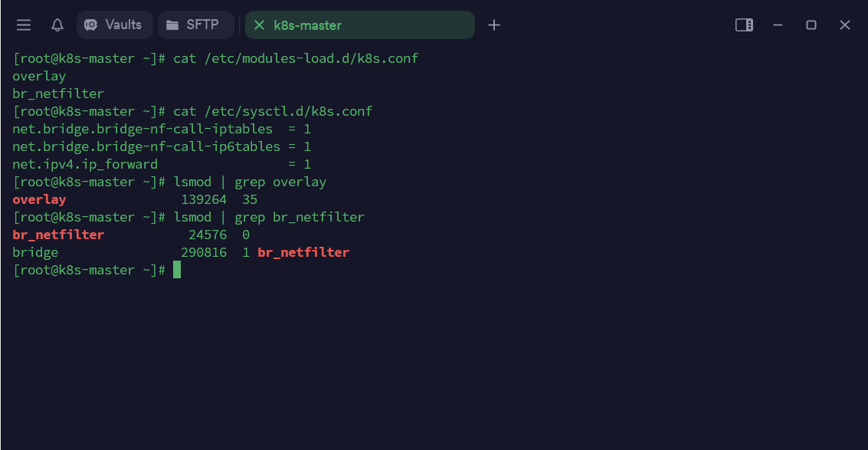Click the red highlighted 'overlay' lsmod result
Viewport: 868px width, 450px height.
tap(39, 199)
